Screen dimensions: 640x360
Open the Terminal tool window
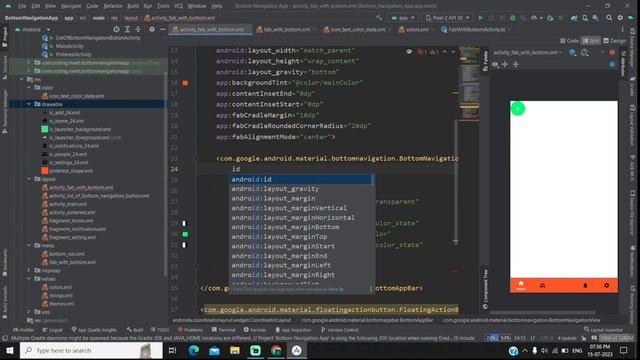coord(223,330)
